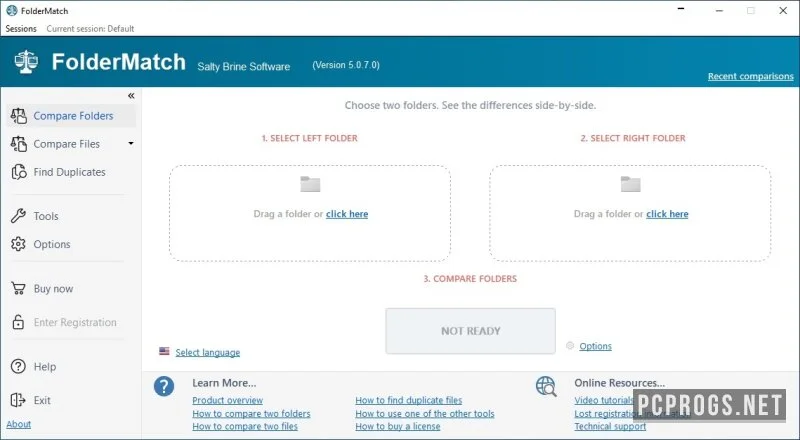Click the "3. COMPARE FOLDERS" heading
Screen dimensions: 800x440
click(x=470, y=279)
